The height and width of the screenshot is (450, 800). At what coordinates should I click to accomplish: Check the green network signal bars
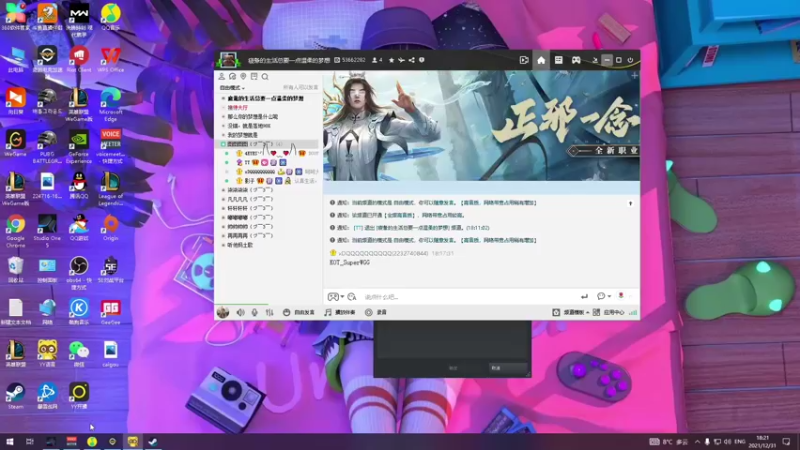(633, 312)
